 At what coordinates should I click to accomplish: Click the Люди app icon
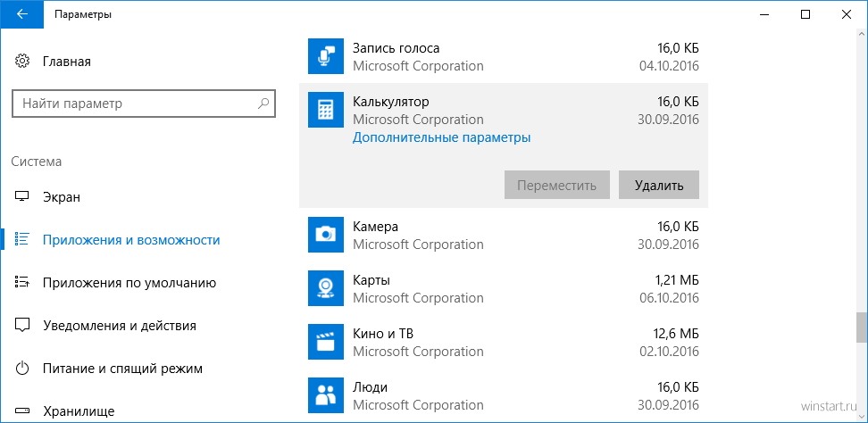point(325,396)
